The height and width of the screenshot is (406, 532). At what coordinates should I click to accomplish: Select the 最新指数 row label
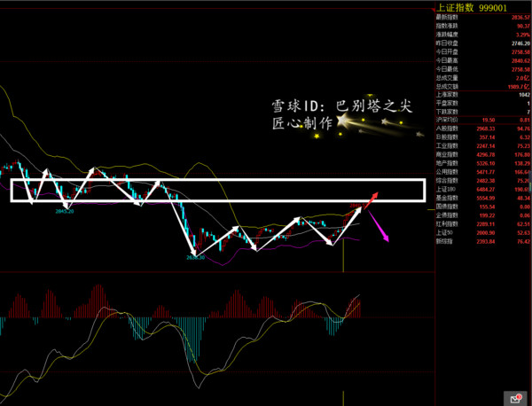tap(447, 18)
